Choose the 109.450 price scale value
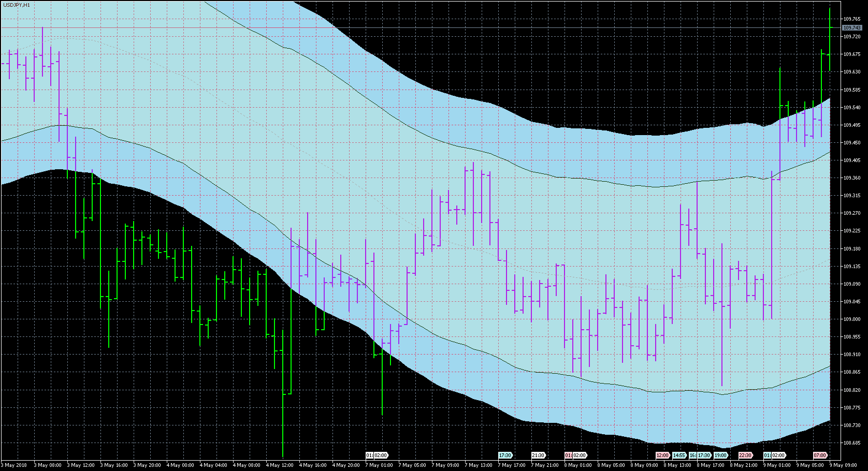The width and height of the screenshot is (868, 471). [852, 142]
